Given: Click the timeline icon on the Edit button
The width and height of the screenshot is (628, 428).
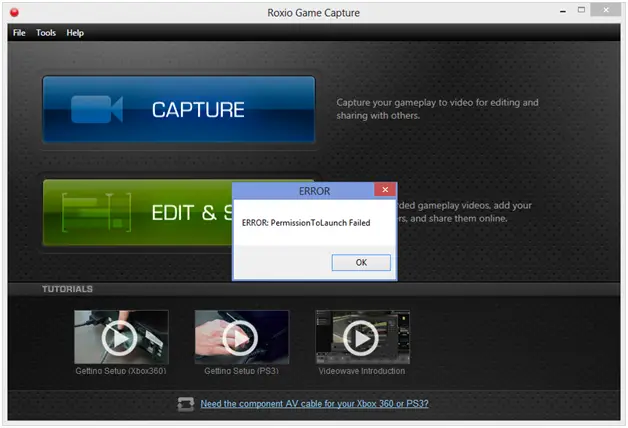Looking at the screenshot, I should click(97, 212).
